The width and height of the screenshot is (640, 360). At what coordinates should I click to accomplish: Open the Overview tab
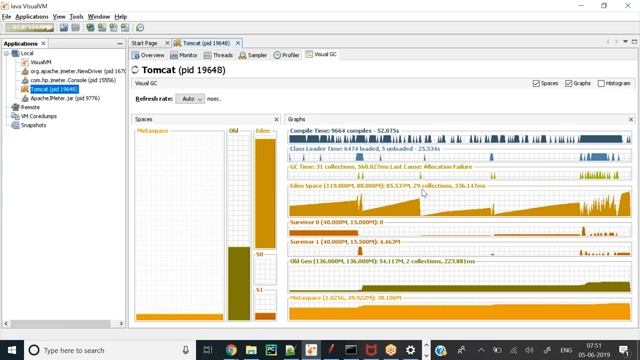(148, 55)
